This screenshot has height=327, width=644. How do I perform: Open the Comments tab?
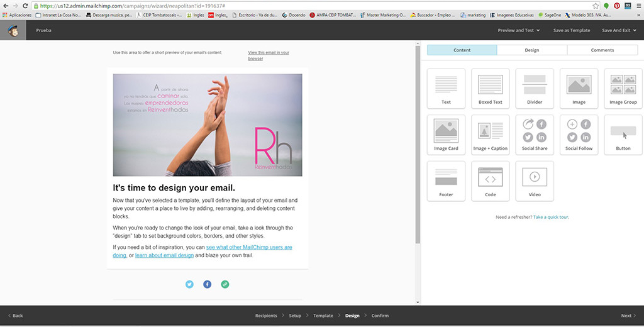coord(602,50)
